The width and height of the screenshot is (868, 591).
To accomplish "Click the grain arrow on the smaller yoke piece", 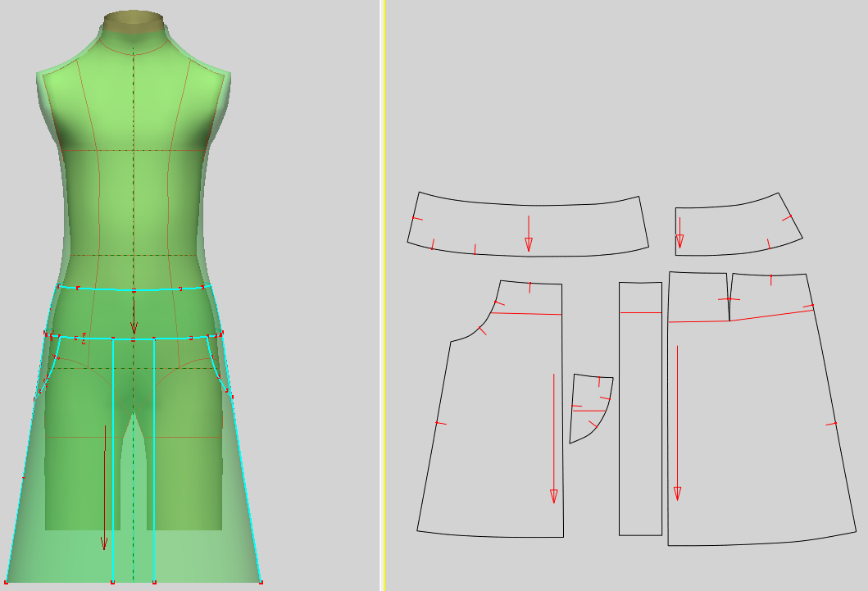I will click(679, 233).
